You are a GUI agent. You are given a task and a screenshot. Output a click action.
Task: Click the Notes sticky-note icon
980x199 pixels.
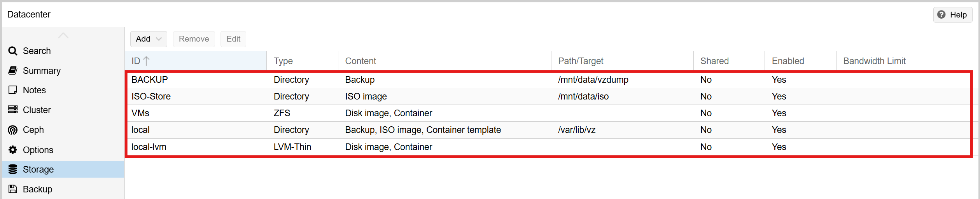tap(13, 90)
